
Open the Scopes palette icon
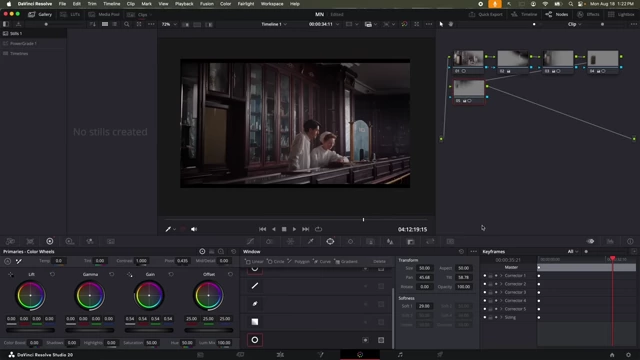(x=610, y=242)
